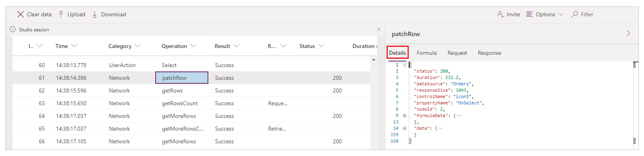Click the Invite person icon
Viewport: 644px width, 156px height.
(501, 14)
